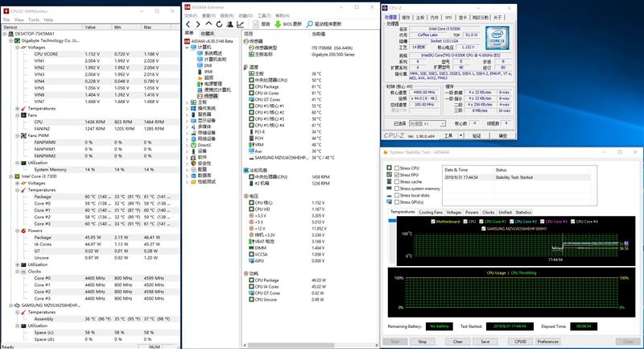Click CPU-Z 验证 validate button
This screenshot has width=644, height=349.
[477, 135]
